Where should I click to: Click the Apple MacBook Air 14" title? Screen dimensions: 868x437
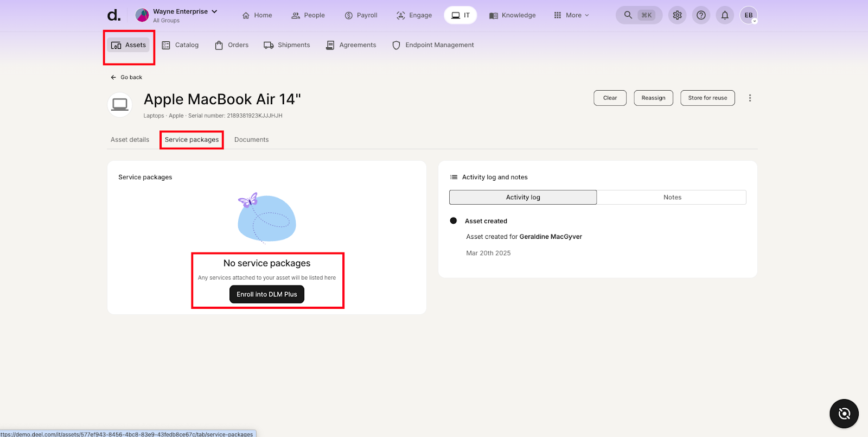click(x=222, y=99)
